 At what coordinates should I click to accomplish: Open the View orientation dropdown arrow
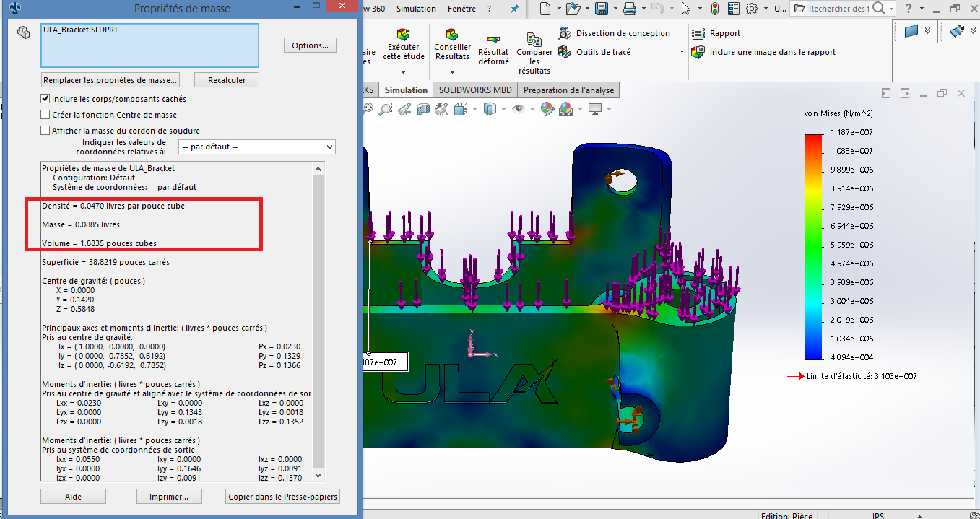tap(474, 109)
